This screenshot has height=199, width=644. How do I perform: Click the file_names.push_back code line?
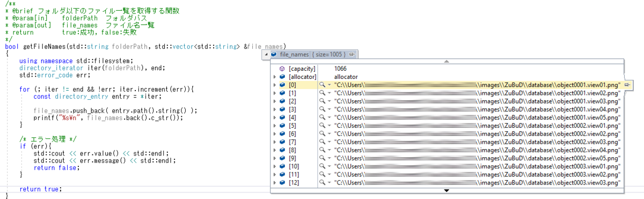(115, 110)
